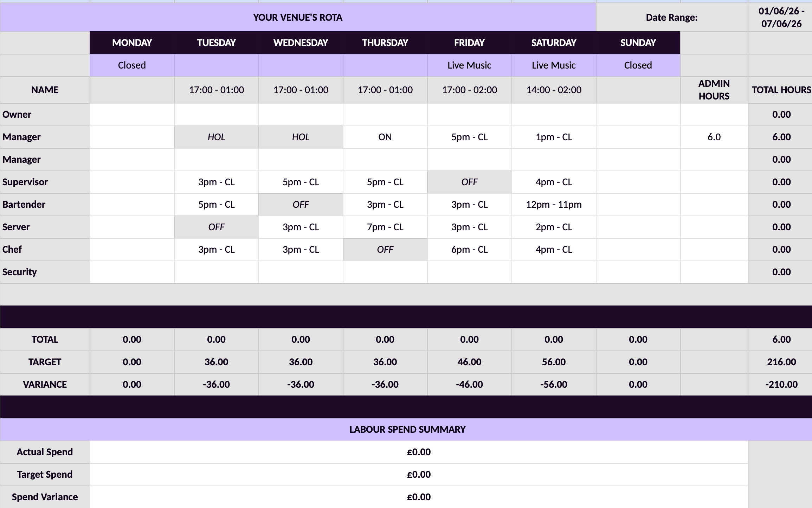This screenshot has height=508, width=812.
Task: Click the Security's Friday empty shift cell
Action: point(469,272)
